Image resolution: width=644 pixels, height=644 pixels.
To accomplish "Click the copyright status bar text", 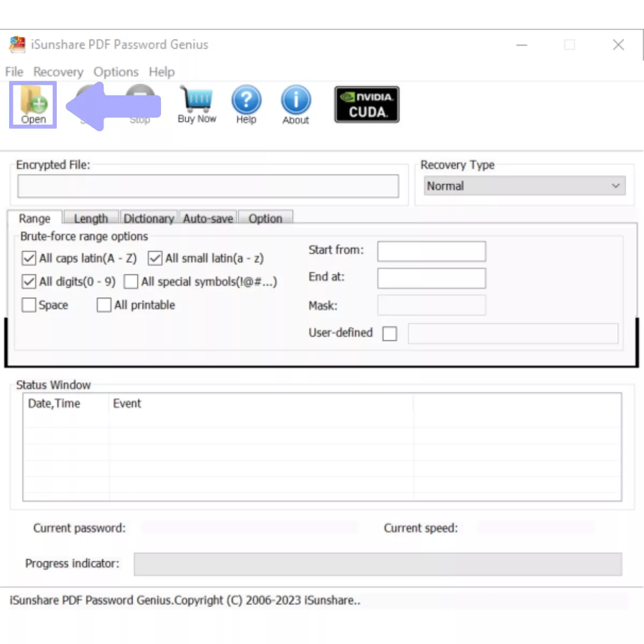I will [185, 601].
